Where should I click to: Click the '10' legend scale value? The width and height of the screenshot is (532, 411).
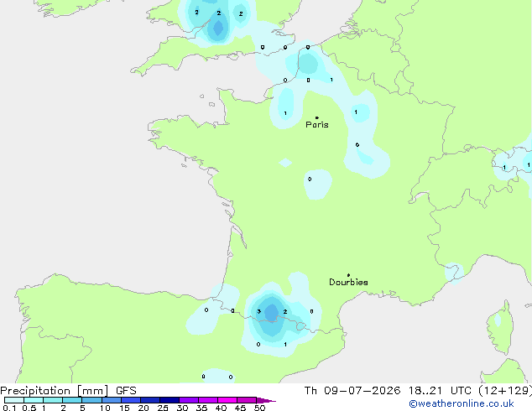coord(105,408)
